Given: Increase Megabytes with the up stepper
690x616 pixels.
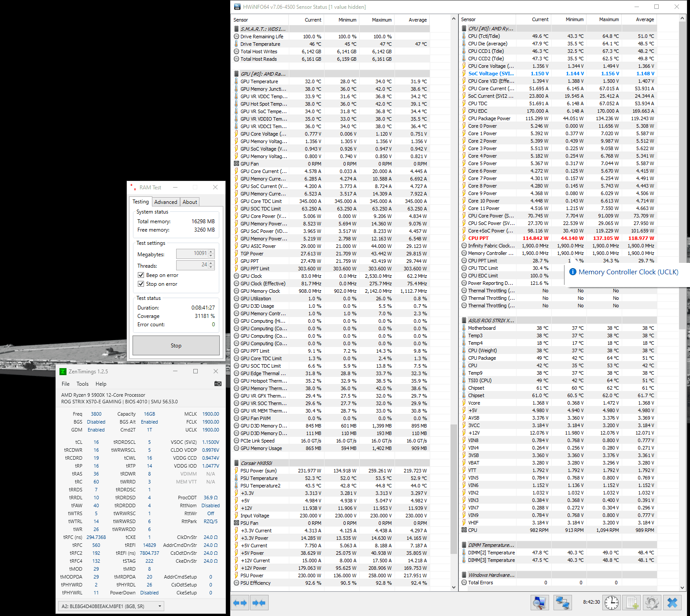Looking at the screenshot, I should (211, 252).
